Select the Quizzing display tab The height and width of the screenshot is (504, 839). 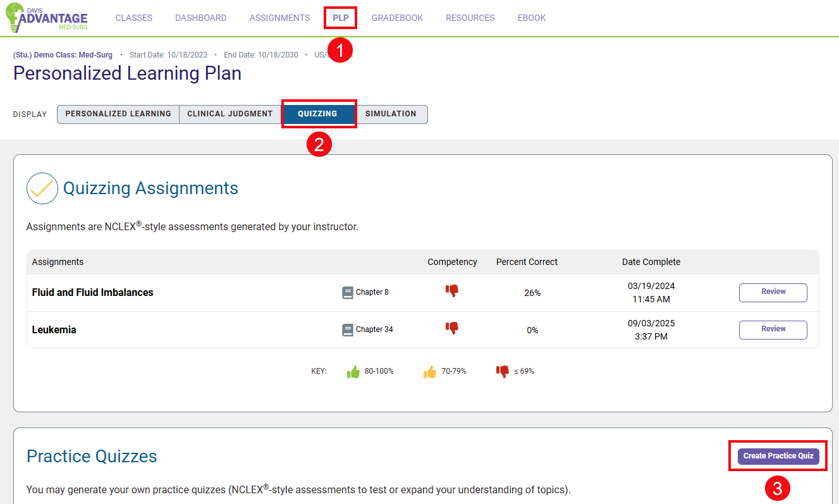point(317,114)
